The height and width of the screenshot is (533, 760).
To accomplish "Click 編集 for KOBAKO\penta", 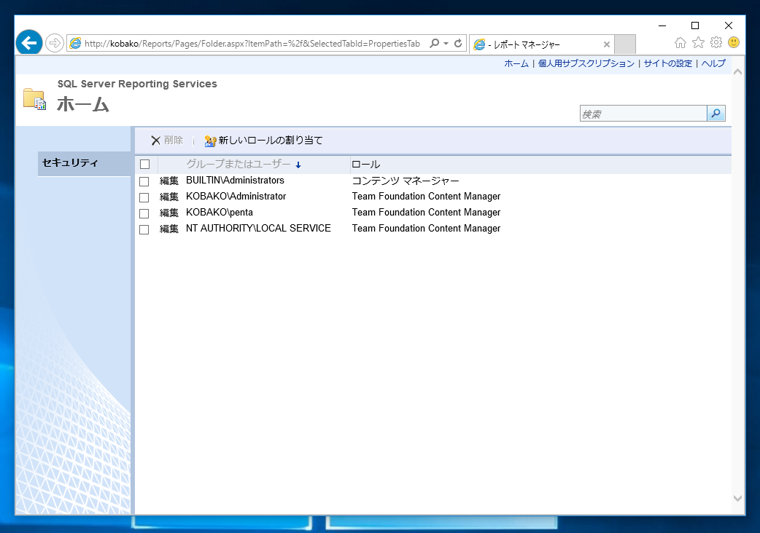I will click(x=169, y=213).
